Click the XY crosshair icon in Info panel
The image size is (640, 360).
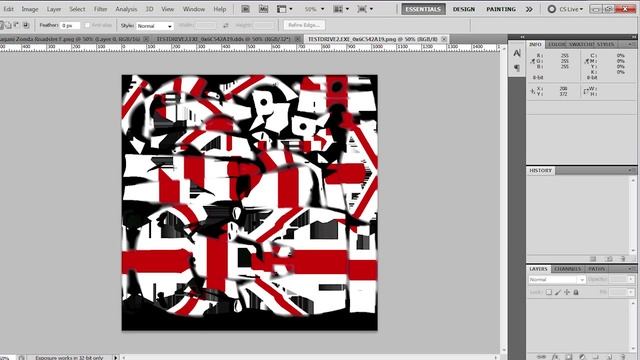(x=532, y=91)
